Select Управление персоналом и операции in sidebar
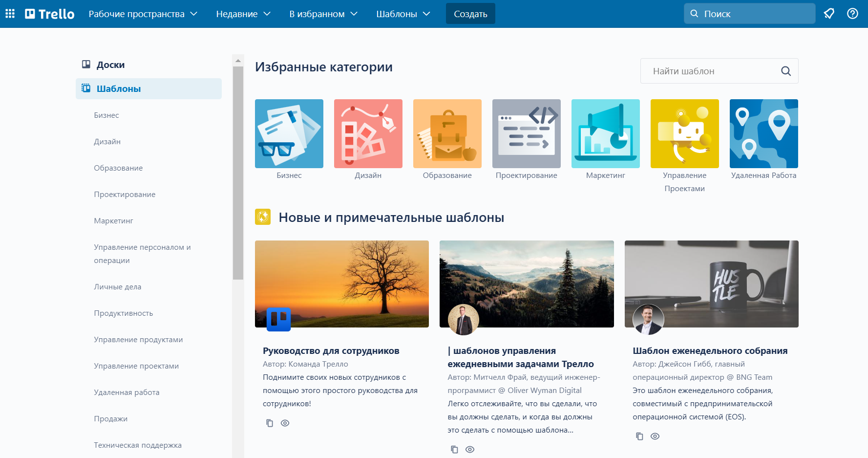 pyautogui.click(x=142, y=254)
